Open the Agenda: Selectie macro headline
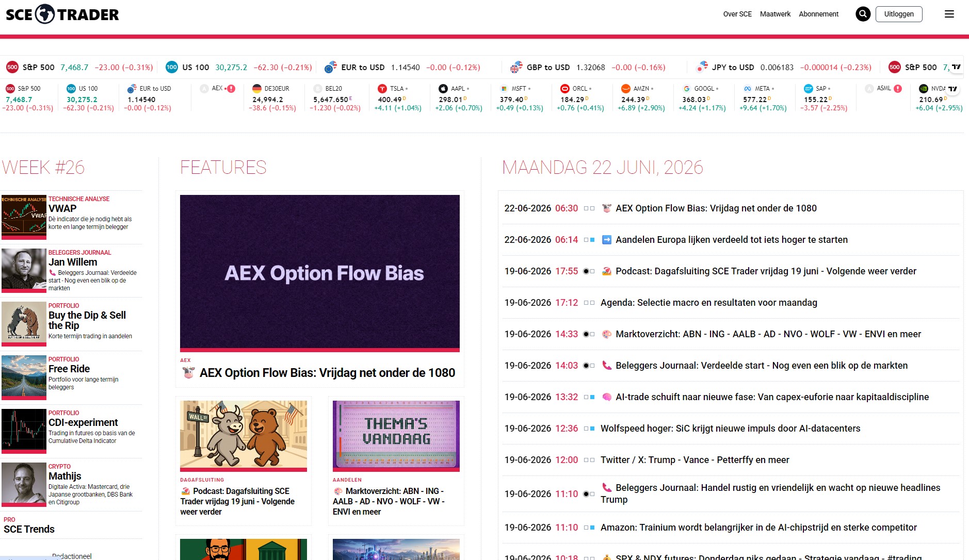The width and height of the screenshot is (969, 560). tap(709, 303)
